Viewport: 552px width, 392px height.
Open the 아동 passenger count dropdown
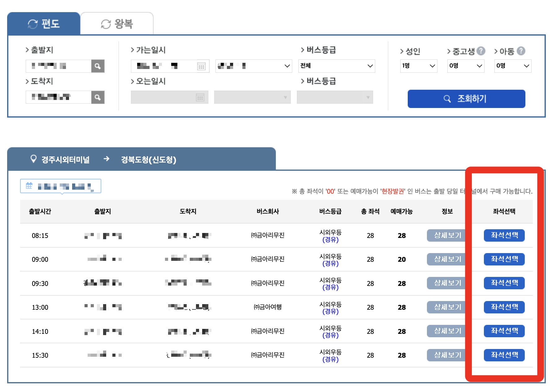click(513, 66)
